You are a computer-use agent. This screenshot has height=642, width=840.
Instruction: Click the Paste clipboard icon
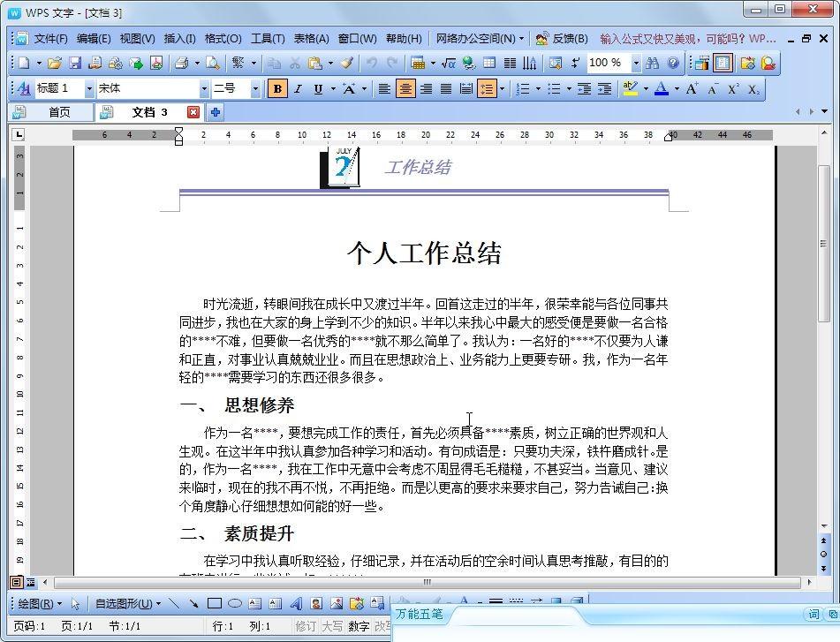pyautogui.click(x=315, y=64)
